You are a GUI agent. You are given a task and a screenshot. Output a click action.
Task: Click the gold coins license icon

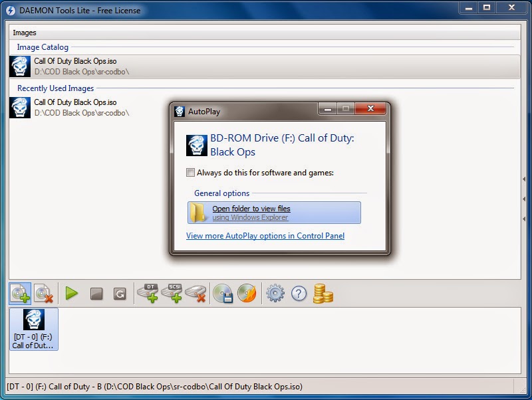323,294
